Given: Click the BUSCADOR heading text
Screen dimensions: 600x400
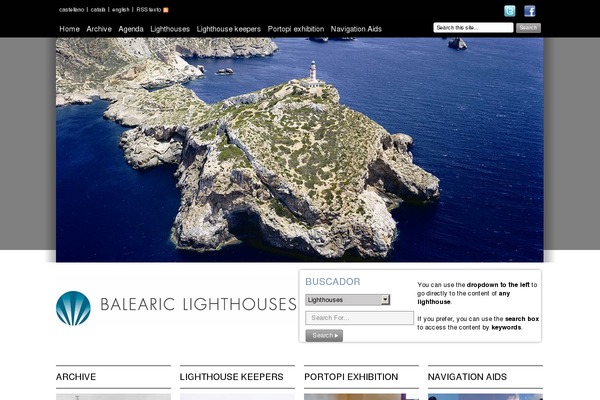Looking at the screenshot, I should (333, 282).
